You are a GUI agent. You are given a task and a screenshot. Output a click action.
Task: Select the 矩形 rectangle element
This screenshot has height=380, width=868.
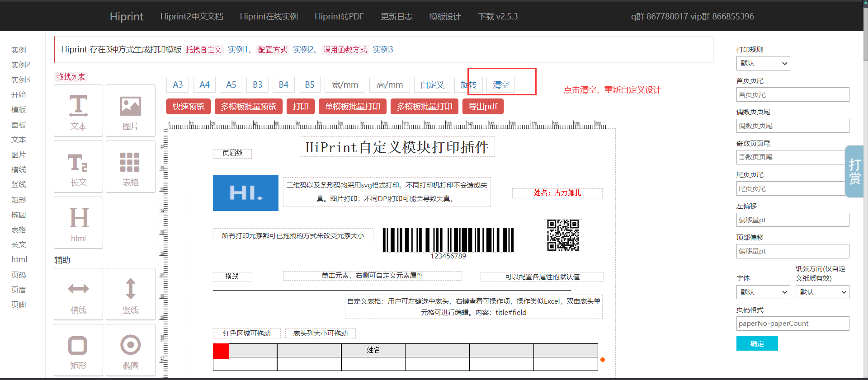[x=78, y=350]
